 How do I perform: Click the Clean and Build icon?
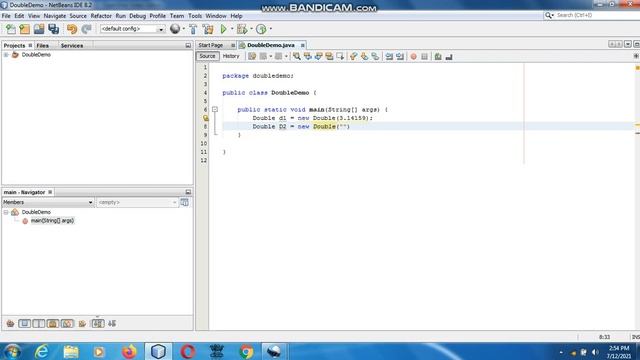[208, 29]
